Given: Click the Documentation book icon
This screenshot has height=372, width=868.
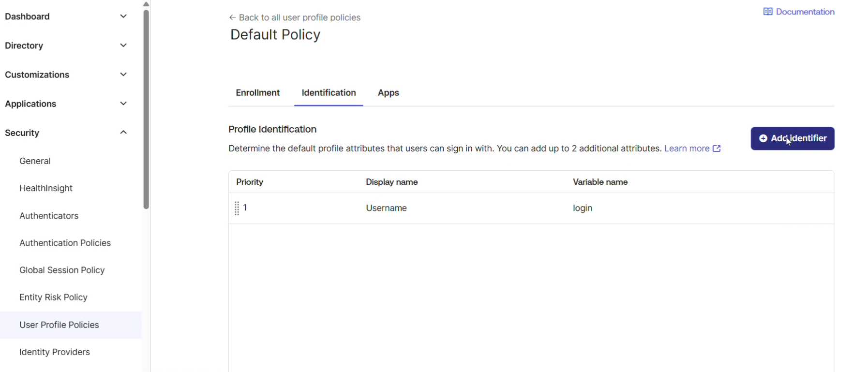Looking at the screenshot, I should 767,12.
